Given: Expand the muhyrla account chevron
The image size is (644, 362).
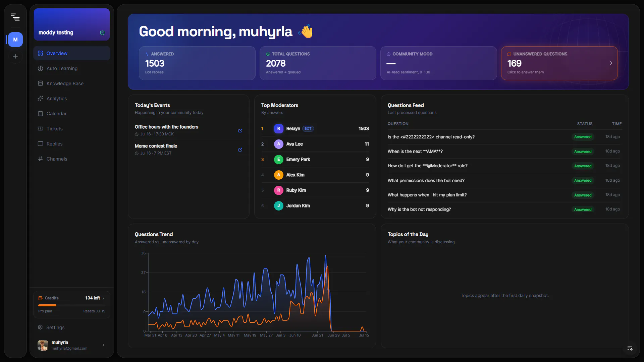Looking at the screenshot, I should (103, 345).
